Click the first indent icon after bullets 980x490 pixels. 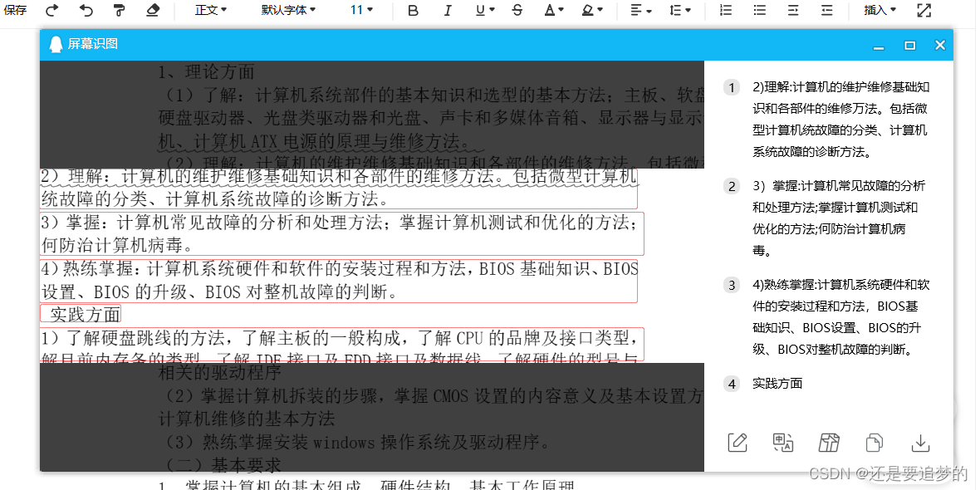click(x=793, y=10)
